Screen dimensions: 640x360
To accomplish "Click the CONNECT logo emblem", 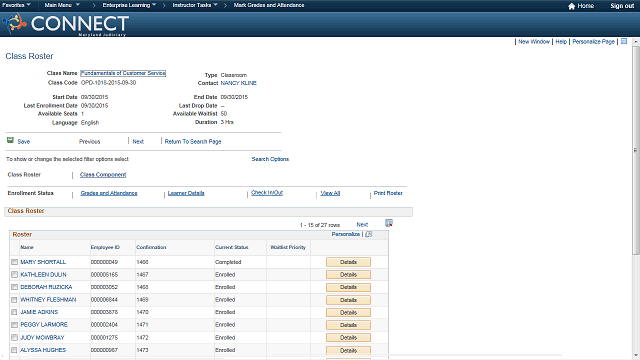I will tap(15, 23).
